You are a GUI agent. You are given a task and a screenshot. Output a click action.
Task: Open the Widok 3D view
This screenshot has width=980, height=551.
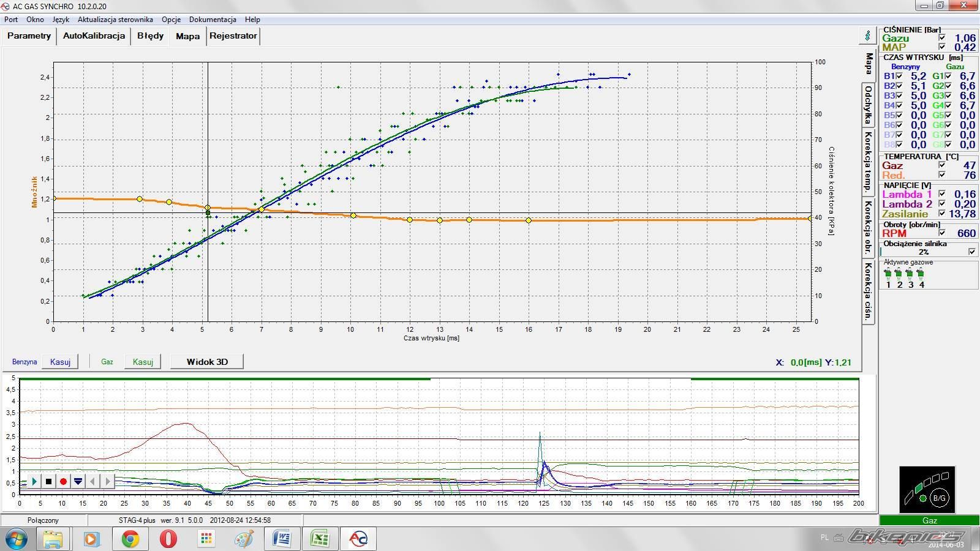[x=207, y=362]
